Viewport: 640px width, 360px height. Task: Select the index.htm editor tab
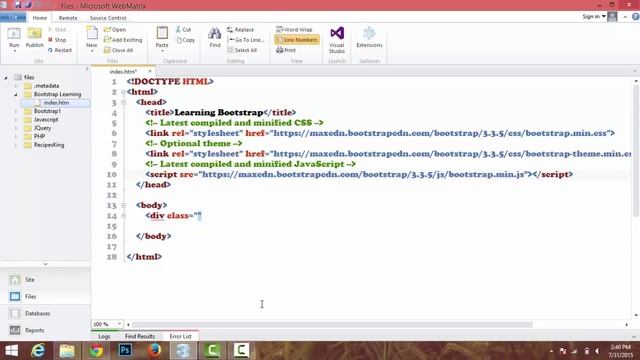[x=123, y=71]
